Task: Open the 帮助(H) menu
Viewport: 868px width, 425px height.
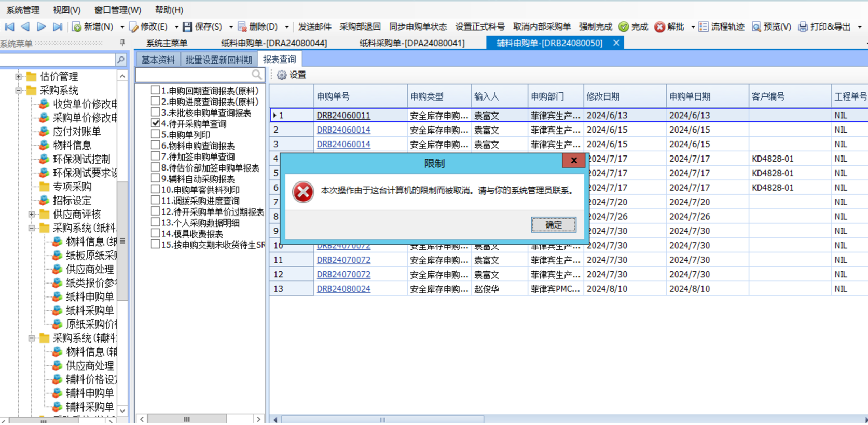Action: [x=169, y=10]
